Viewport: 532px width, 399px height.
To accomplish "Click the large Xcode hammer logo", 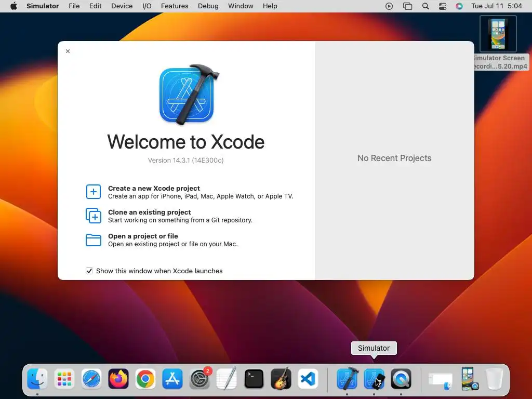I will (x=188, y=95).
